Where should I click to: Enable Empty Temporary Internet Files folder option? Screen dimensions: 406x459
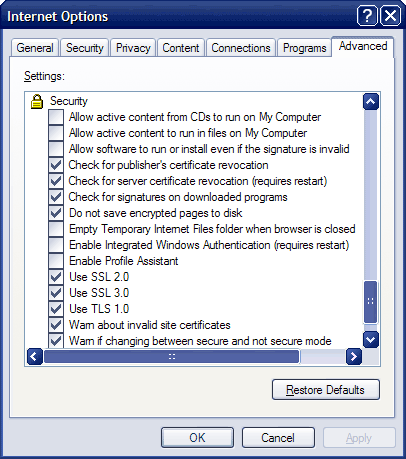[56, 229]
